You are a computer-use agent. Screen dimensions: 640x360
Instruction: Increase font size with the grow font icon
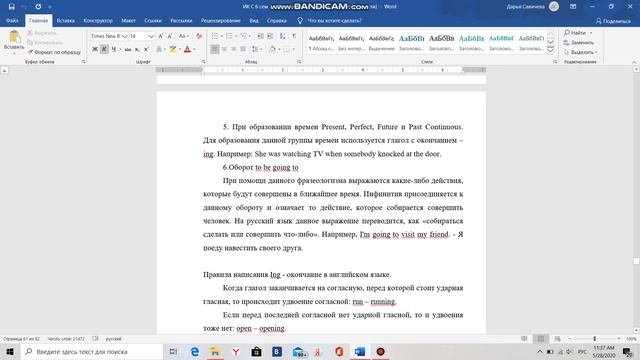[x=161, y=36]
